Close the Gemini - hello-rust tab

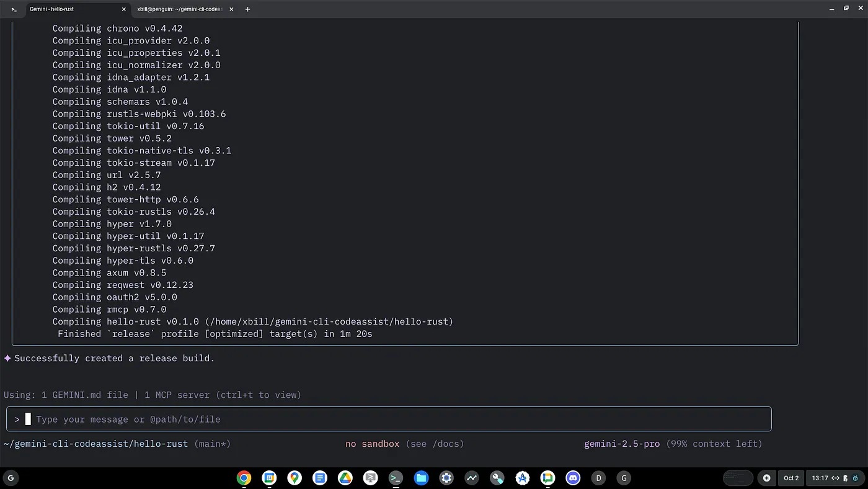point(124,9)
